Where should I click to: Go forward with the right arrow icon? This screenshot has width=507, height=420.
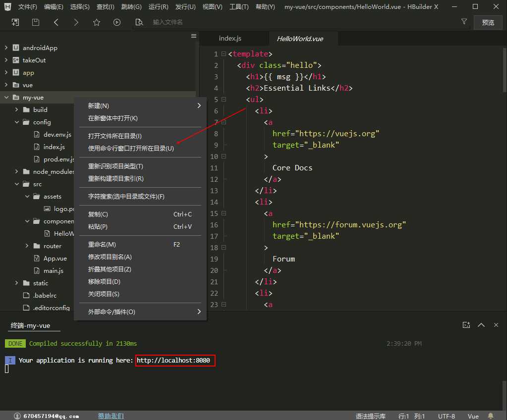tap(76, 22)
